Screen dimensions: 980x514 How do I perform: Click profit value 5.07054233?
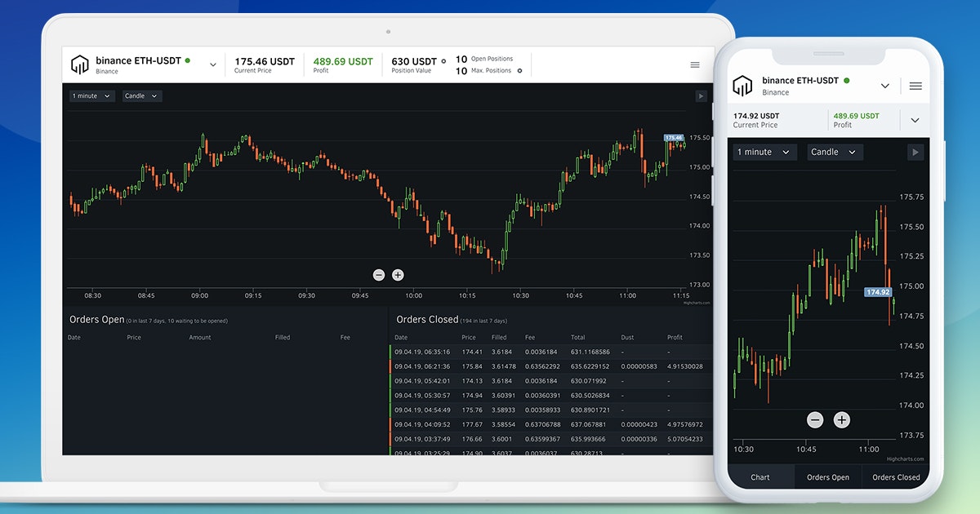click(x=684, y=439)
